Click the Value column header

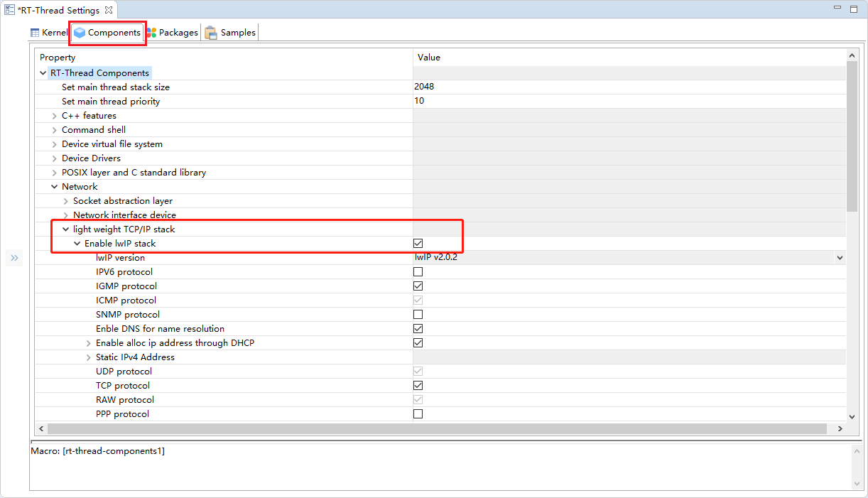[x=629, y=57]
